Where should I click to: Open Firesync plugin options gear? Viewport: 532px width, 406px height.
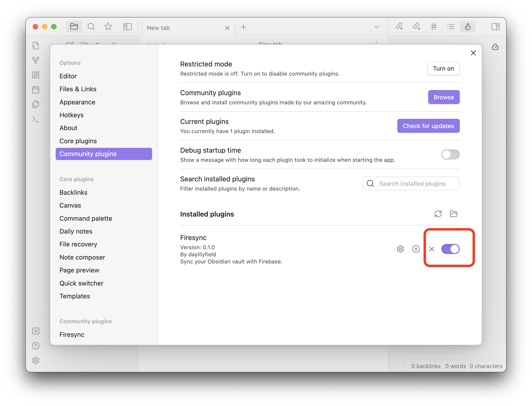[400, 249]
